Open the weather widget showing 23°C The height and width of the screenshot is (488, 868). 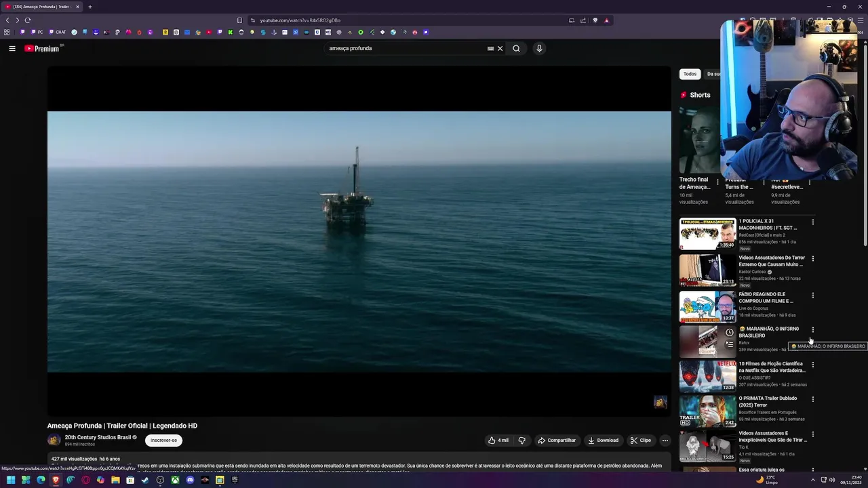766,480
